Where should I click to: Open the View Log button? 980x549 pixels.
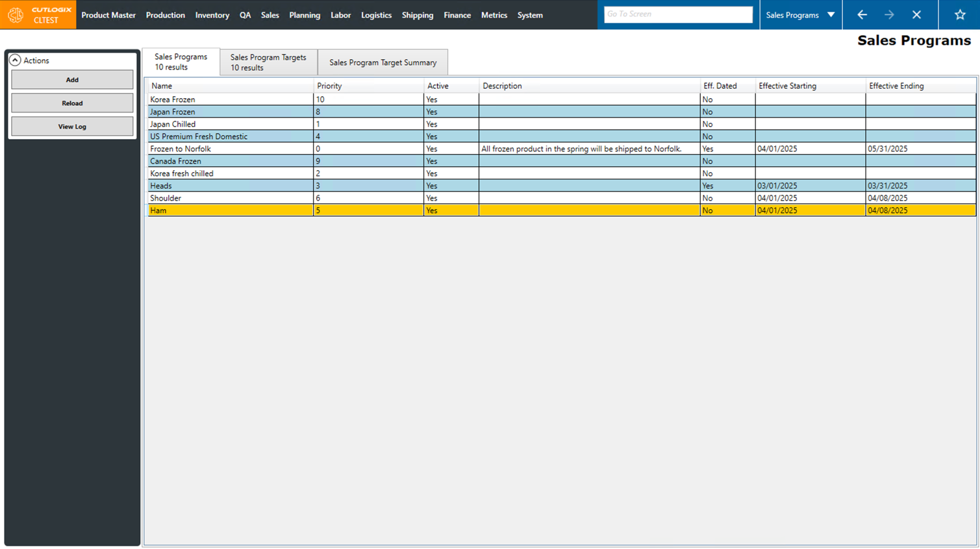pyautogui.click(x=71, y=126)
